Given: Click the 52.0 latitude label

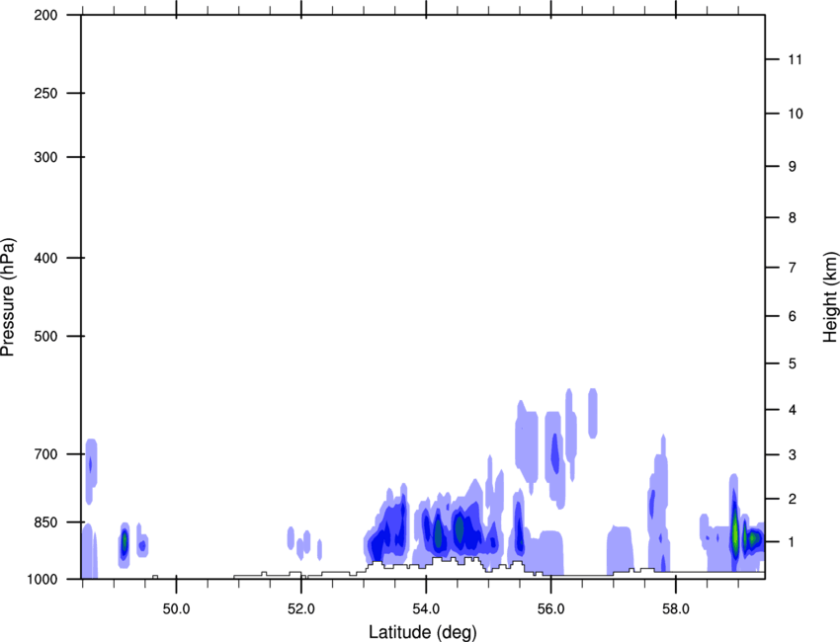Looking at the screenshot, I should pos(301,609).
